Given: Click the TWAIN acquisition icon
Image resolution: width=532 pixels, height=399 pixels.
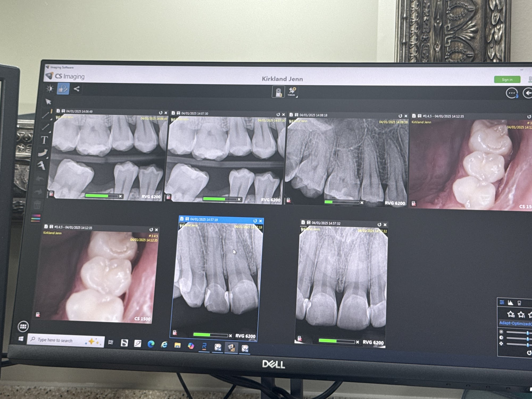Looking at the screenshot, I should click(292, 92).
